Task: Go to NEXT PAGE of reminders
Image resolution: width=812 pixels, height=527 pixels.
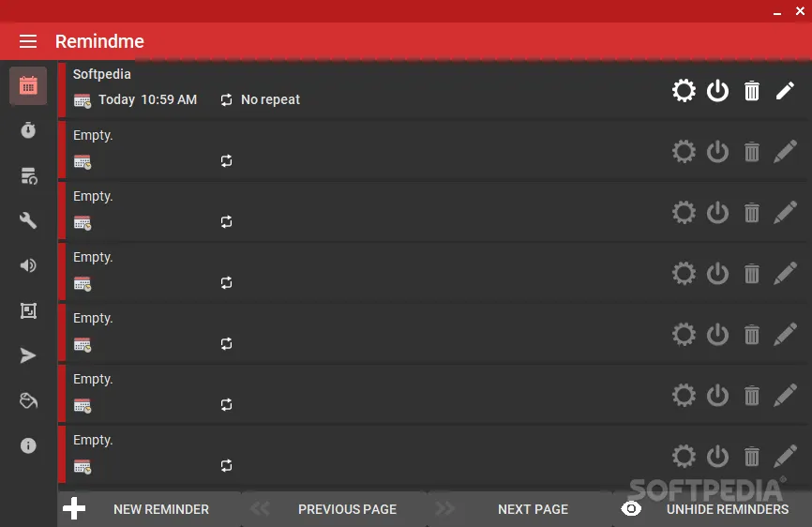Action: tap(521, 509)
